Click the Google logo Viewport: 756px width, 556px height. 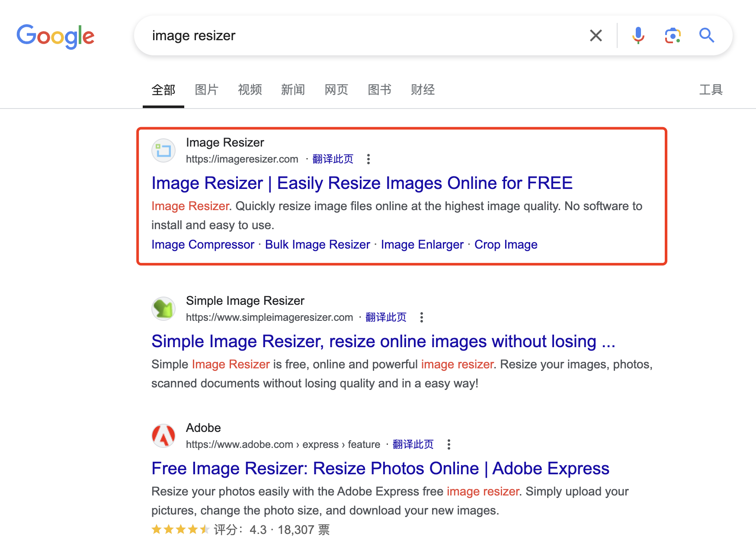pyautogui.click(x=55, y=36)
